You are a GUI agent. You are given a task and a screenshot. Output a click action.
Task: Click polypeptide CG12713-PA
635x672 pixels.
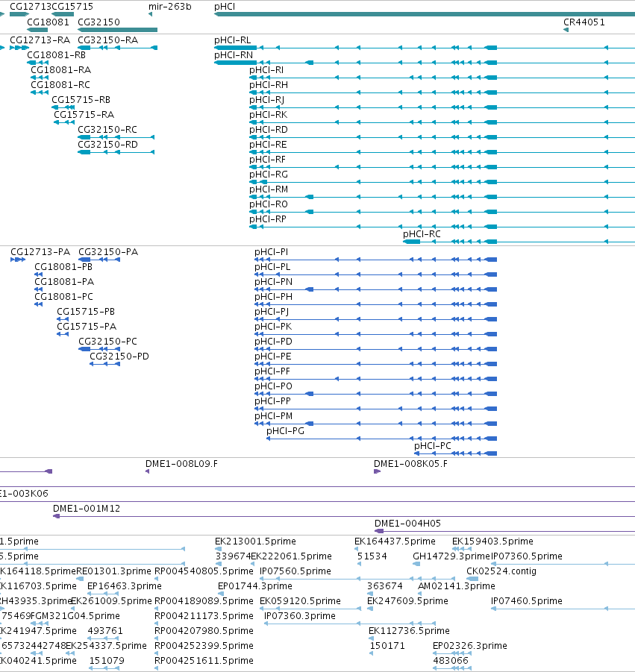[x=40, y=252]
